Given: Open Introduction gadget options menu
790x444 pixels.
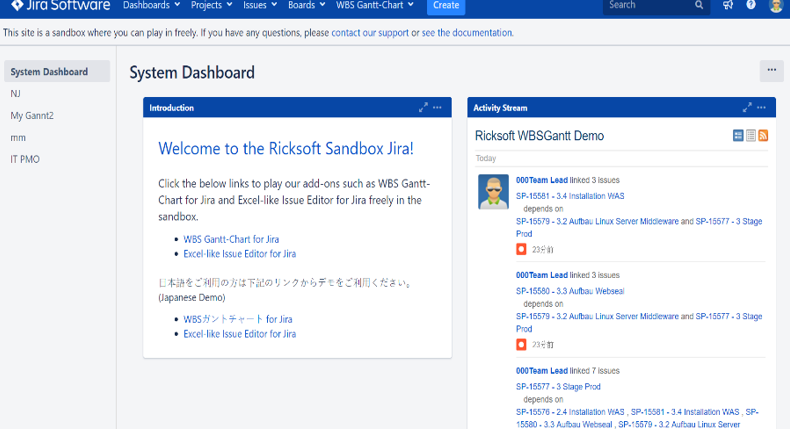Looking at the screenshot, I should [437, 107].
